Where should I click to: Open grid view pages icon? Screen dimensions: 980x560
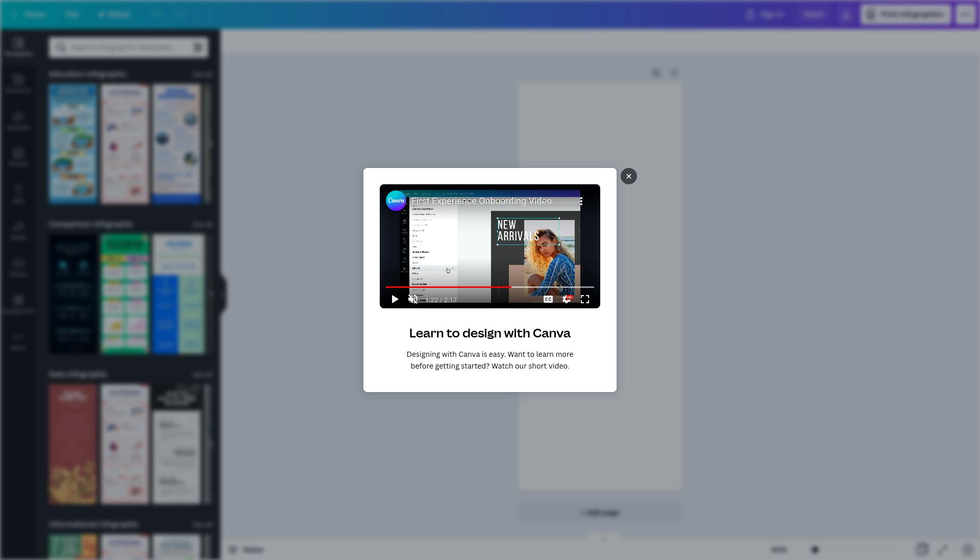[x=922, y=550]
